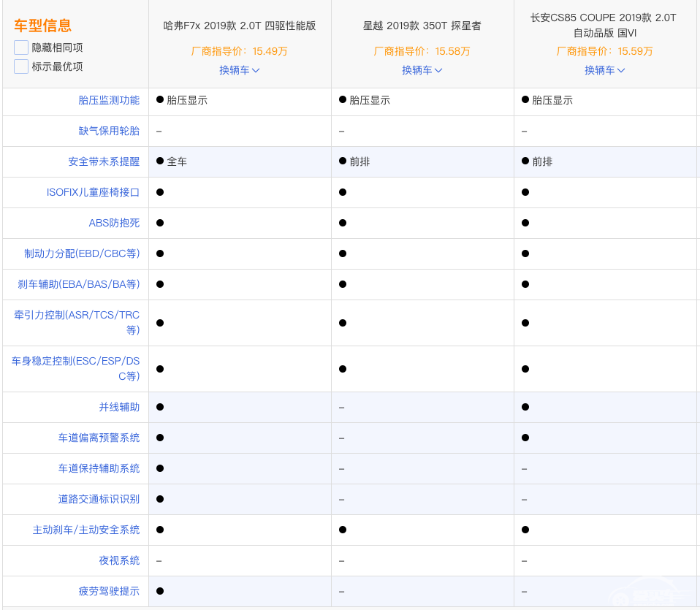Click 长安CS85 dot in 主动刹车/主动安全系统 row
The image size is (700, 610).
point(525,530)
